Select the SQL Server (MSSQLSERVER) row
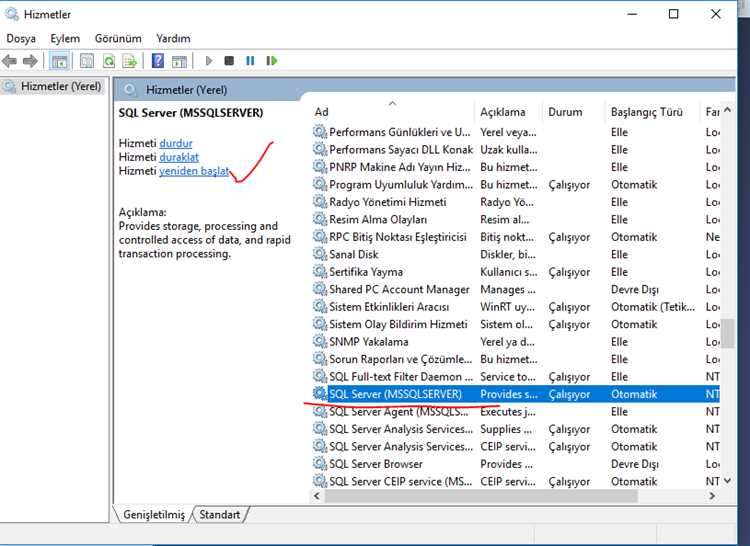 [516, 394]
